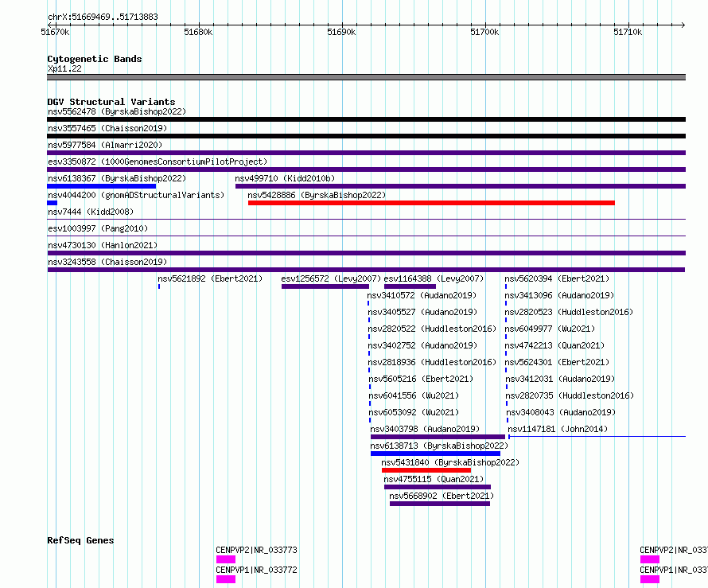The image size is (708, 588).
Task: Select the nsv7444 (Kidd2008) label
Action: click(x=91, y=212)
